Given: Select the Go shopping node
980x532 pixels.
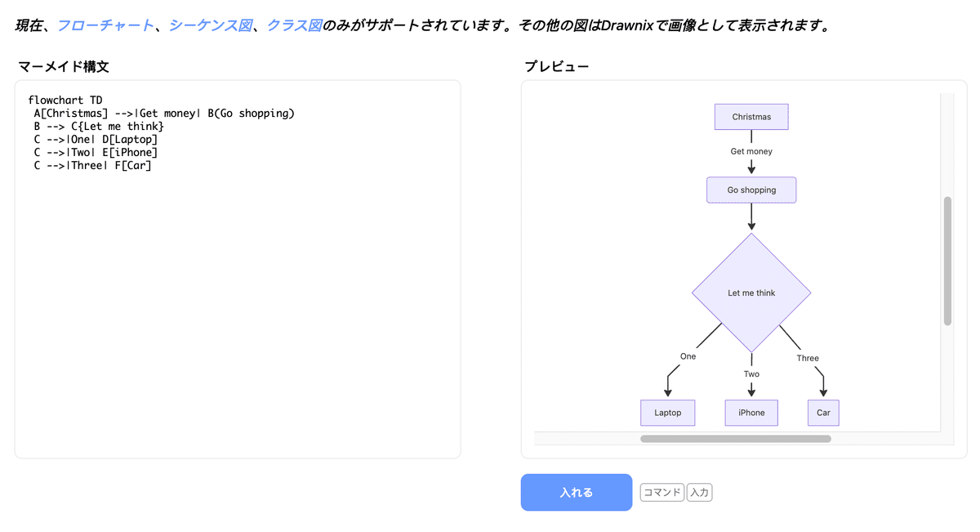Looking at the screenshot, I should tap(751, 190).
